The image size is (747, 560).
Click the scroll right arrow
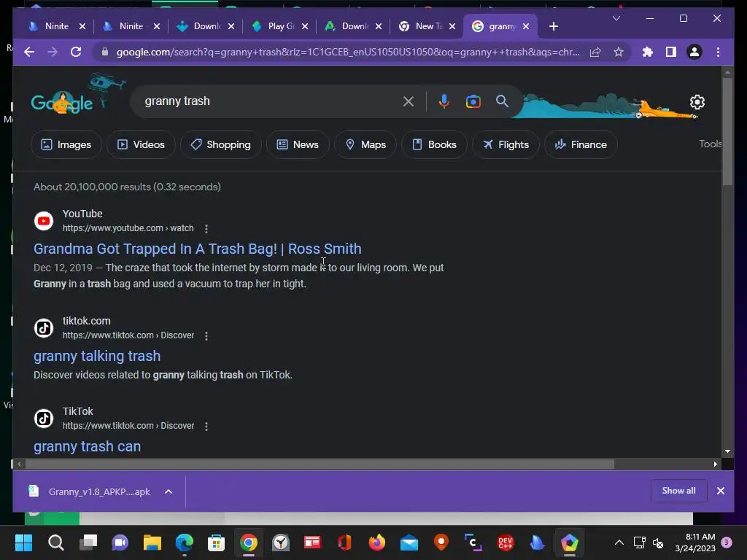(x=715, y=464)
